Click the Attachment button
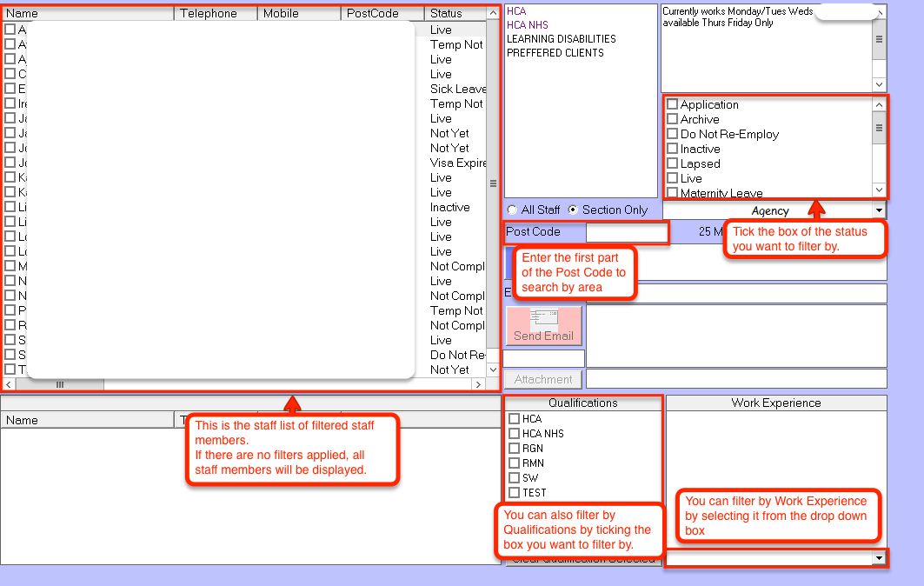The width and height of the screenshot is (924, 586). pos(543,379)
